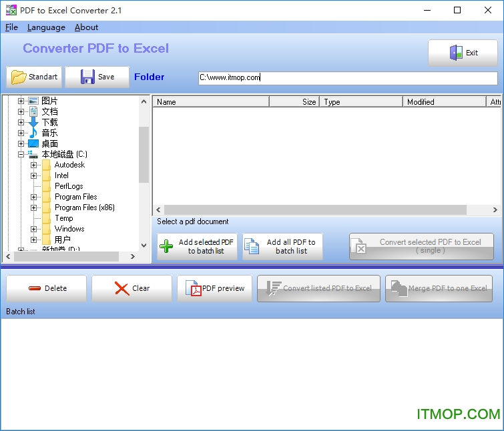Select the Intel folder in tree
This screenshot has width=504, height=431.
(61, 175)
